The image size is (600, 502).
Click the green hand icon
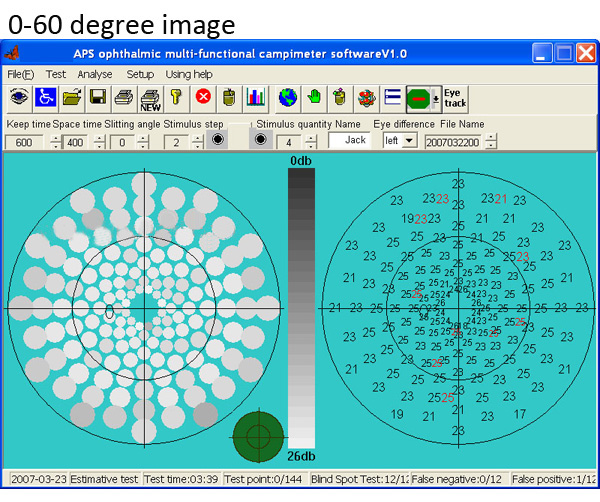[314, 98]
